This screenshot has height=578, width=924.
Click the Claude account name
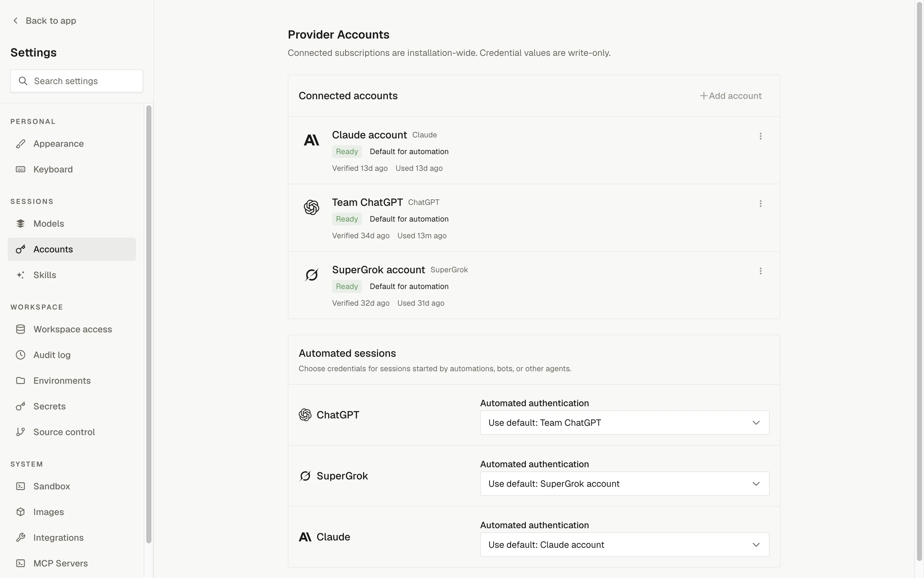[x=369, y=135]
